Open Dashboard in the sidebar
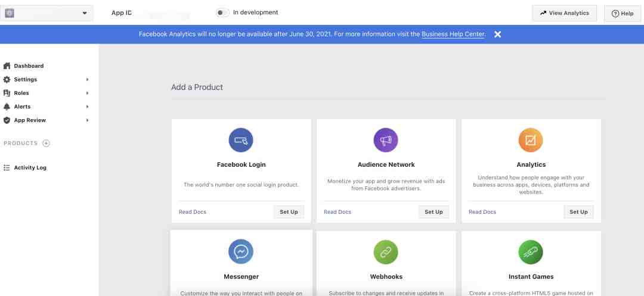 (x=29, y=66)
